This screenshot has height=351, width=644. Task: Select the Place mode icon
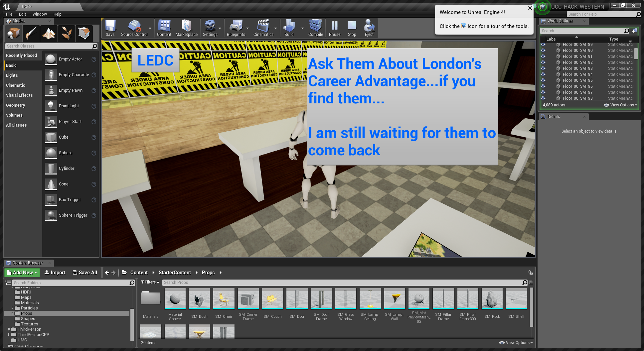point(14,33)
